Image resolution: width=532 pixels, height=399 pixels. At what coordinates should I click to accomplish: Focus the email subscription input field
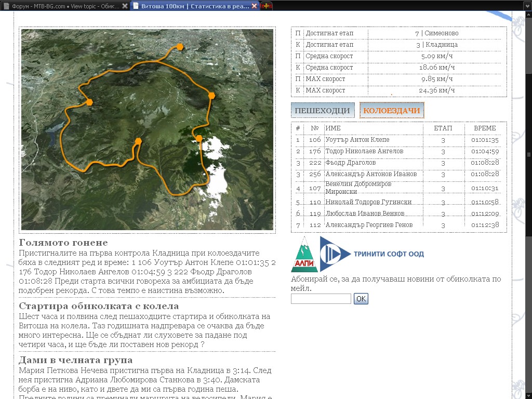coord(321,299)
